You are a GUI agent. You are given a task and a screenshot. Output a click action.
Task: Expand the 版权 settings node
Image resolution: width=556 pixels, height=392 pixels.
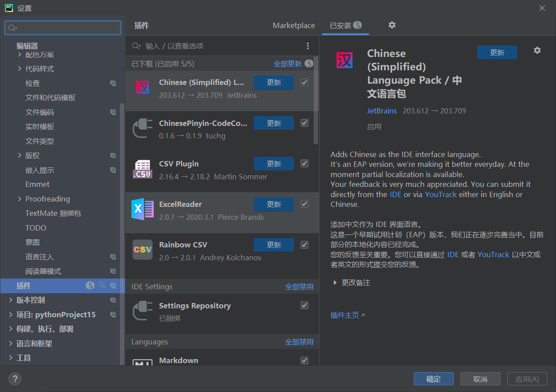[x=19, y=155]
